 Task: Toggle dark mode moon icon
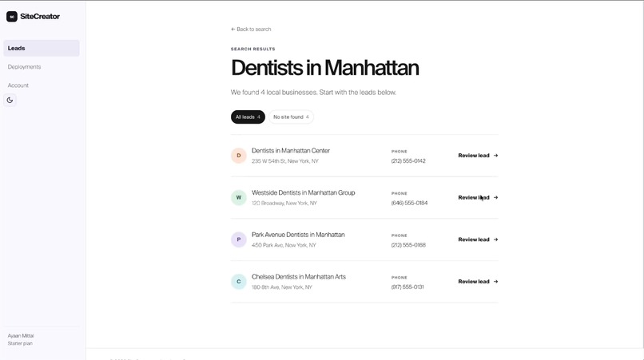[x=10, y=100]
